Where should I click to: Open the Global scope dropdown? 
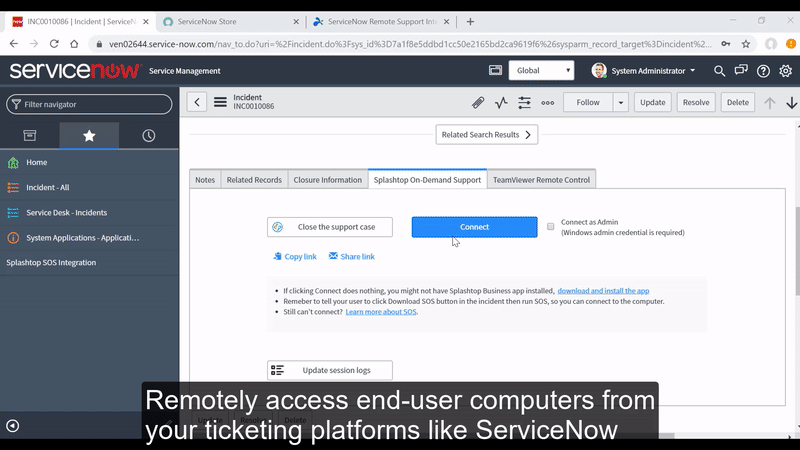click(x=541, y=70)
